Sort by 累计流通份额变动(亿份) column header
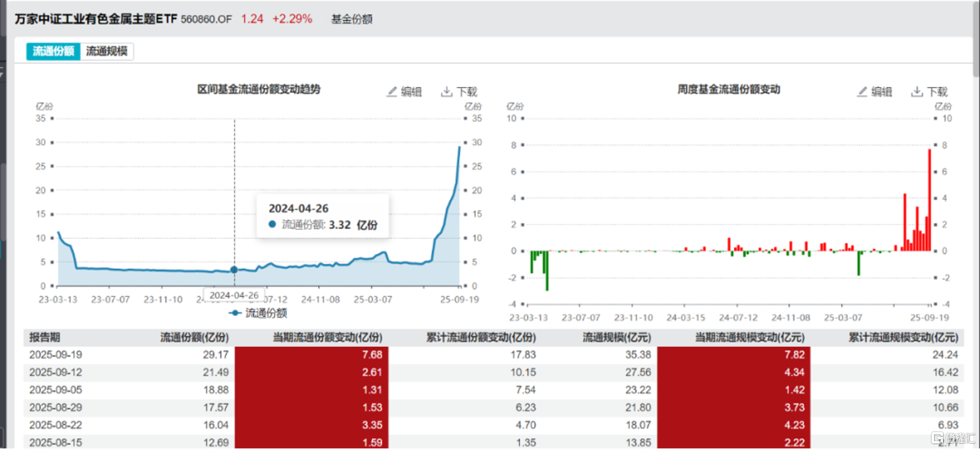The image size is (980, 449). click(x=481, y=338)
